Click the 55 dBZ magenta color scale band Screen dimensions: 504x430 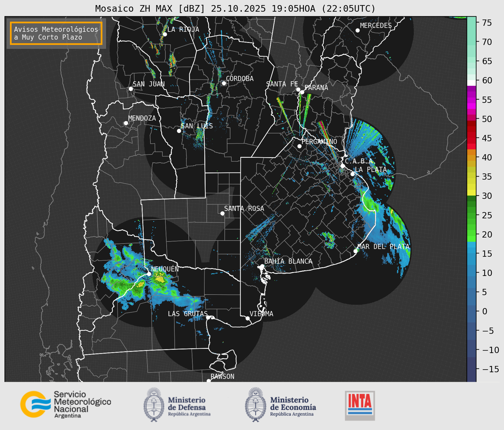pyautogui.click(x=471, y=100)
